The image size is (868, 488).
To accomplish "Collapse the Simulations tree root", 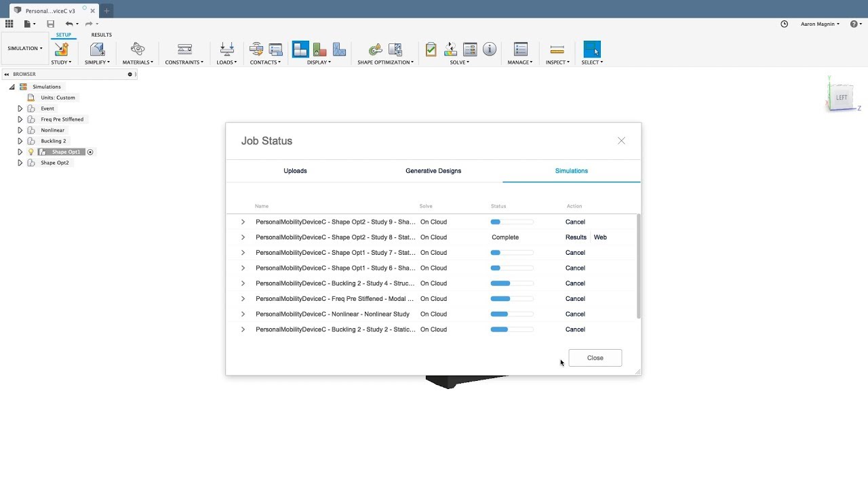I will (x=12, y=87).
